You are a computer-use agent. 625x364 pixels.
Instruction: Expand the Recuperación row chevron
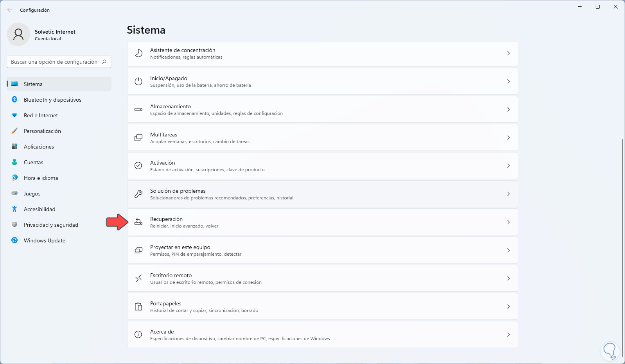click(508, 222)
